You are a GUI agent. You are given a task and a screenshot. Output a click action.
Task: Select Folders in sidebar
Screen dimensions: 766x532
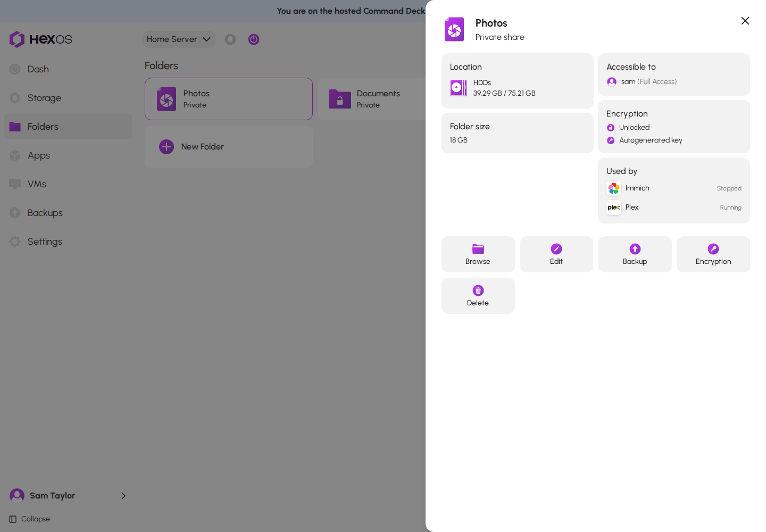(68, 127)
